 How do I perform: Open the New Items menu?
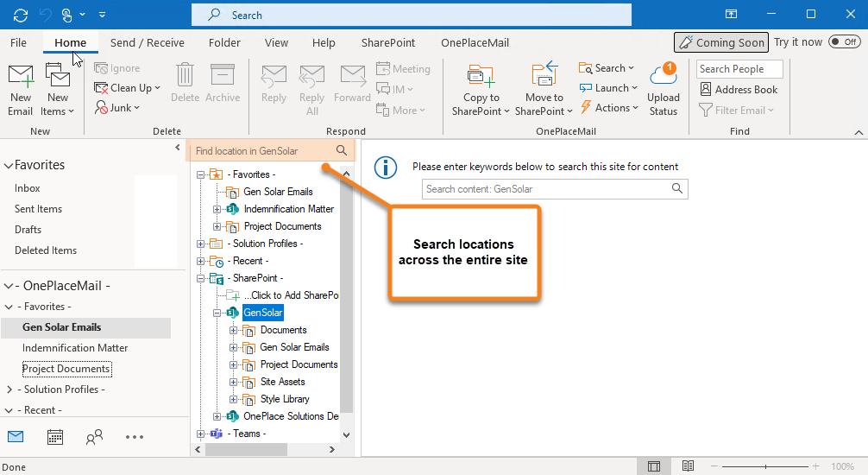[x=58, y=104]
